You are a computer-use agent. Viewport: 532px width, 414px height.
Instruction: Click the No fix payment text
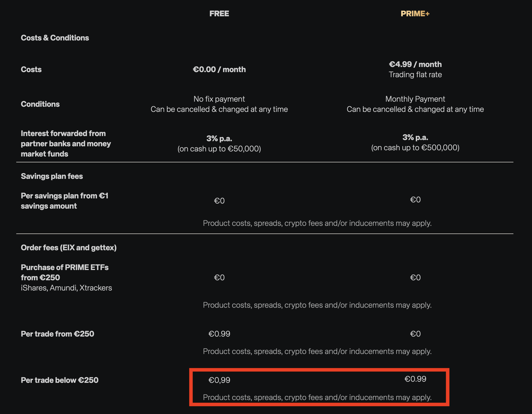pos(219,99)
